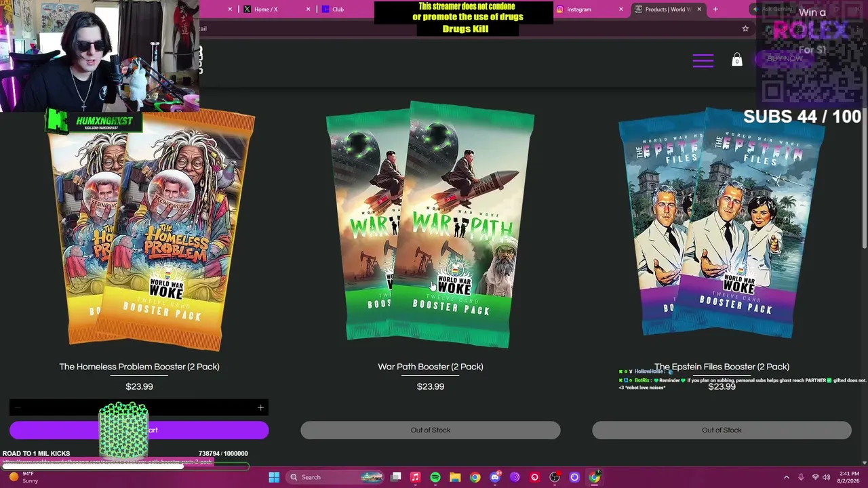Click Out of Stock under War Path Booster
The width and height of the screenshot is (868, 488).
[x=431, y=430]
